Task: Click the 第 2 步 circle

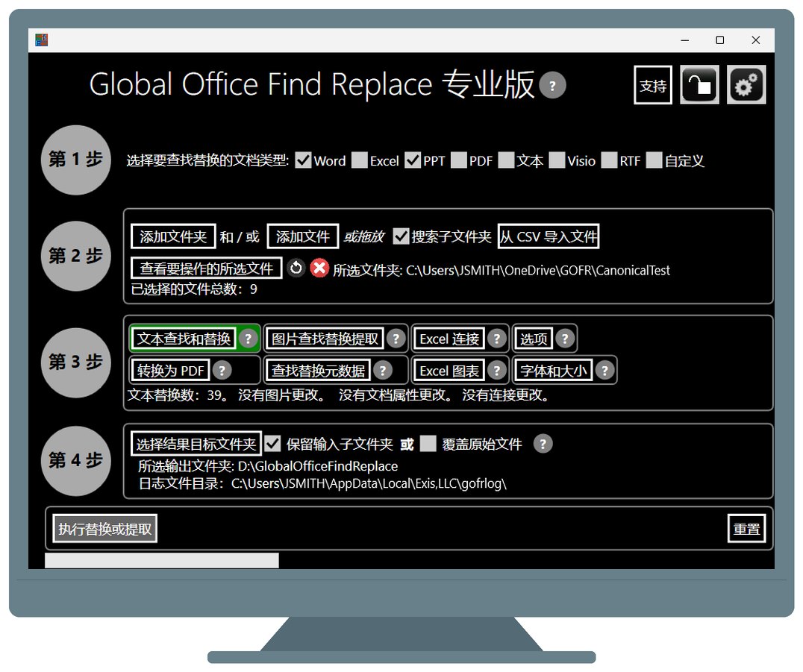Action: (x=76, y=256)
